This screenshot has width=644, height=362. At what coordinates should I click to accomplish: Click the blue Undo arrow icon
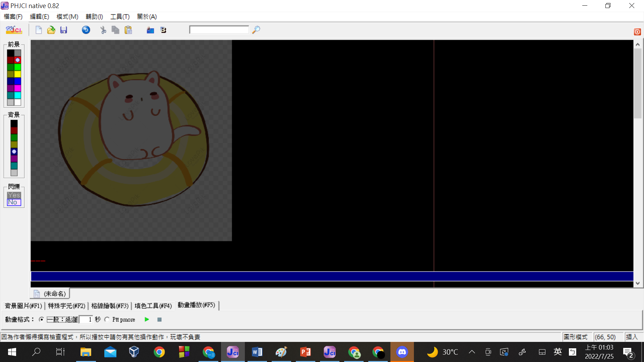coord(86,30)
